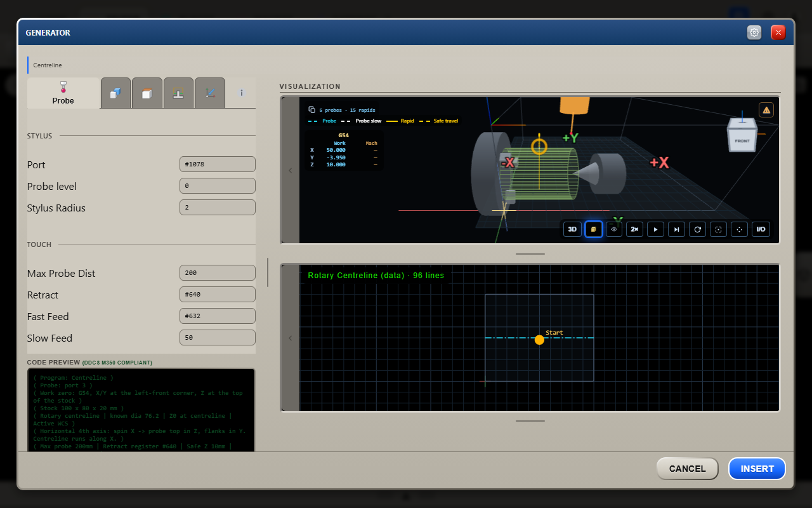
Task: Toggle the eye visibility button
Action: coord(614,229)
